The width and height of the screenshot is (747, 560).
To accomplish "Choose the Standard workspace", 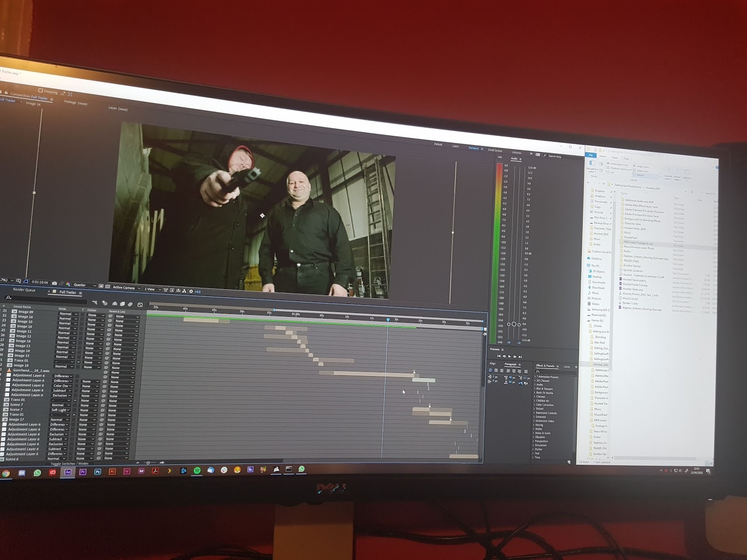I will point(474,148).
